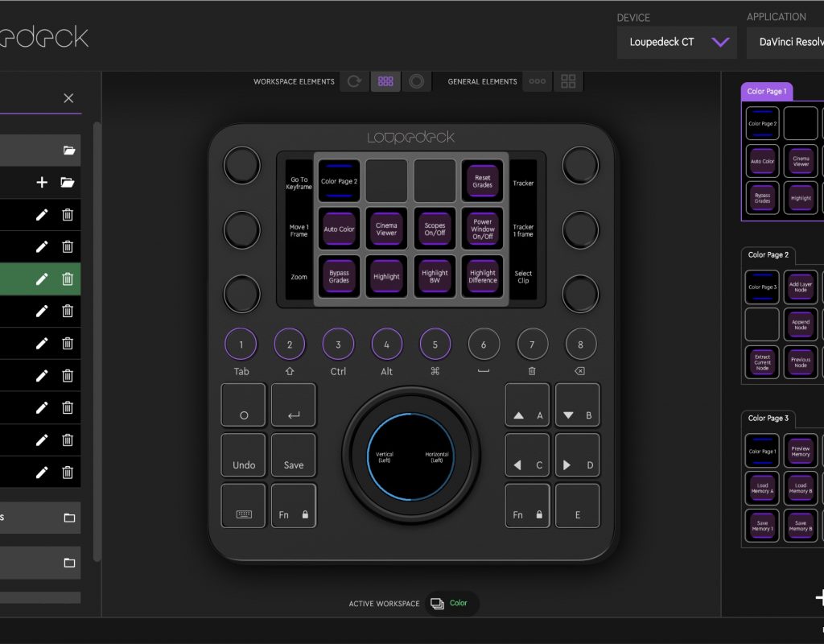Click the keyboard icon square button
Screen dimensions: 824x644
pyautogui.click(x=243, y=506)
